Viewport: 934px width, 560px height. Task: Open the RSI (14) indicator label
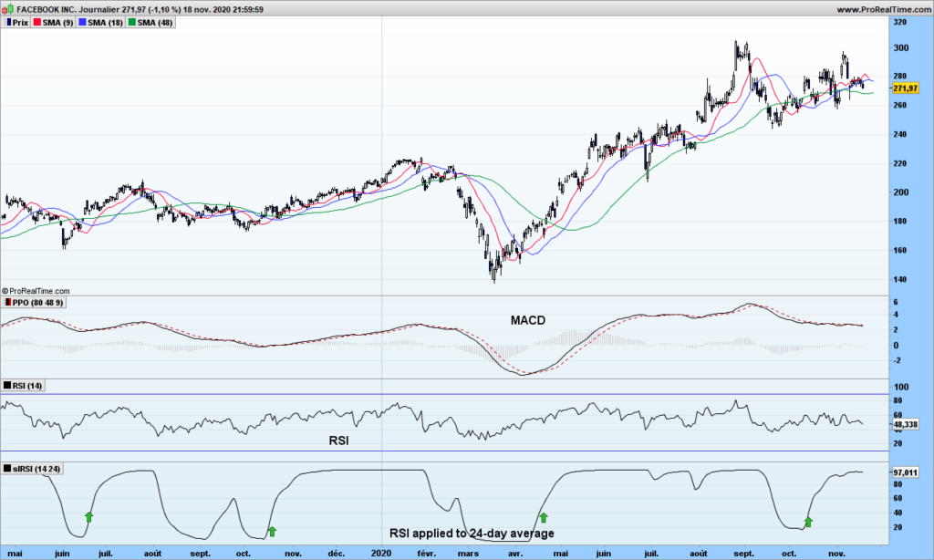pos(27,386)
